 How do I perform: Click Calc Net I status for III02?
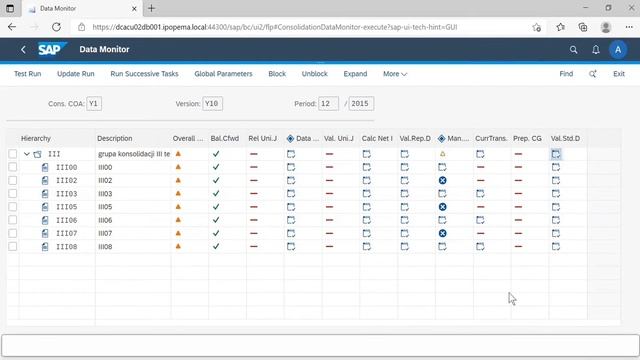367,180
